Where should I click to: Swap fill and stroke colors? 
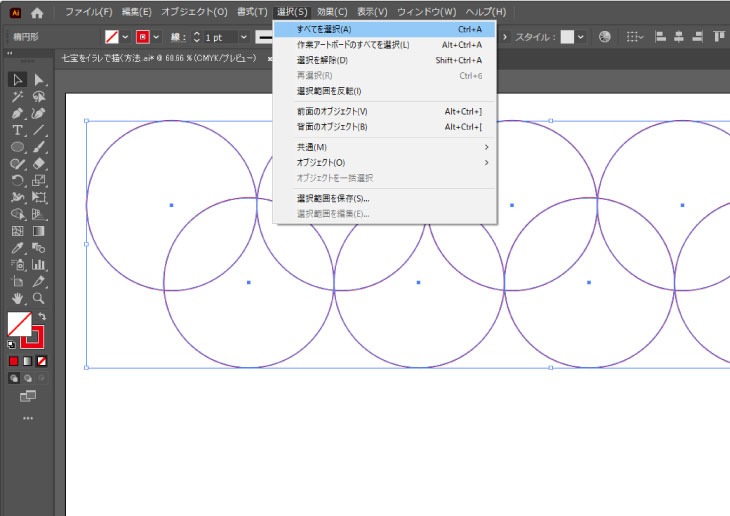coord(43,317)
